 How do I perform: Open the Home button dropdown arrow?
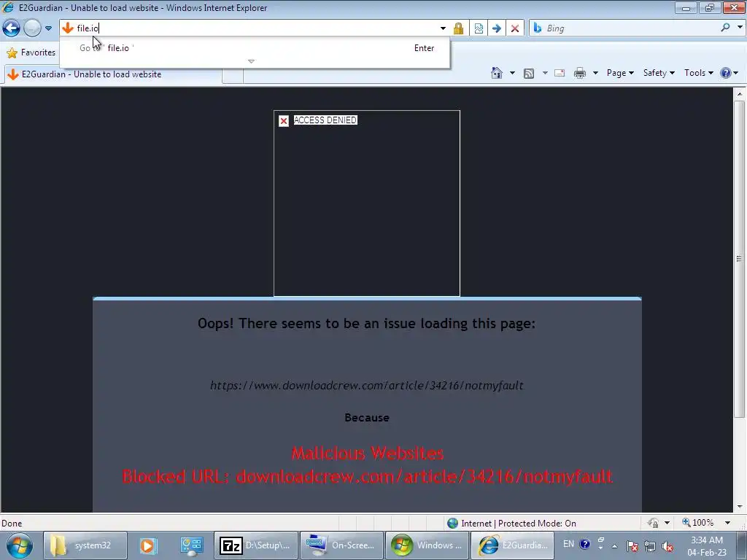coord(512,73)
